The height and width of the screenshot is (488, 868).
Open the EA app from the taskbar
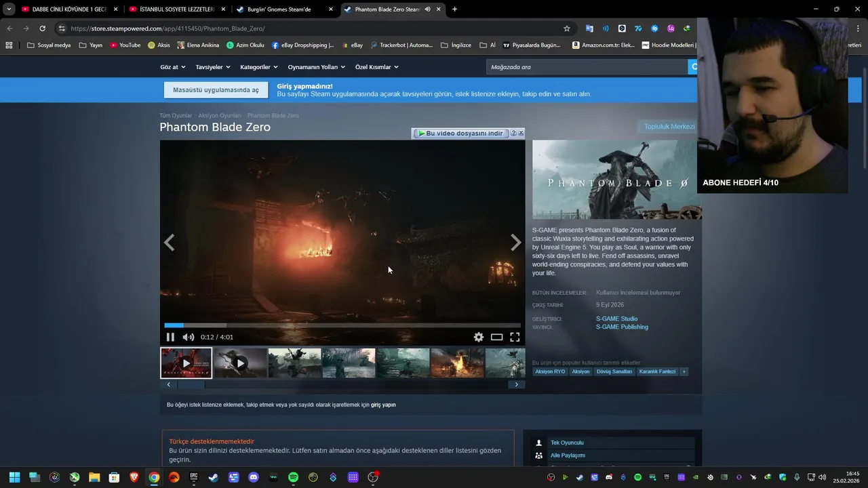click(x=174, y=477)
